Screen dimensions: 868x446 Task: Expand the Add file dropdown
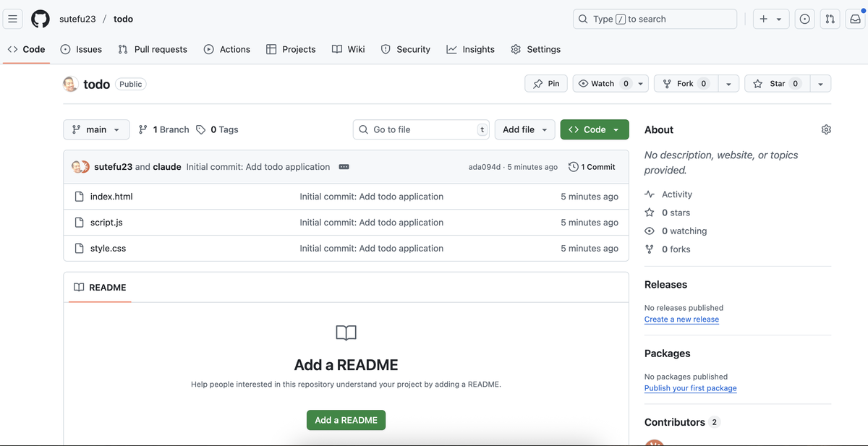(525, 129)
